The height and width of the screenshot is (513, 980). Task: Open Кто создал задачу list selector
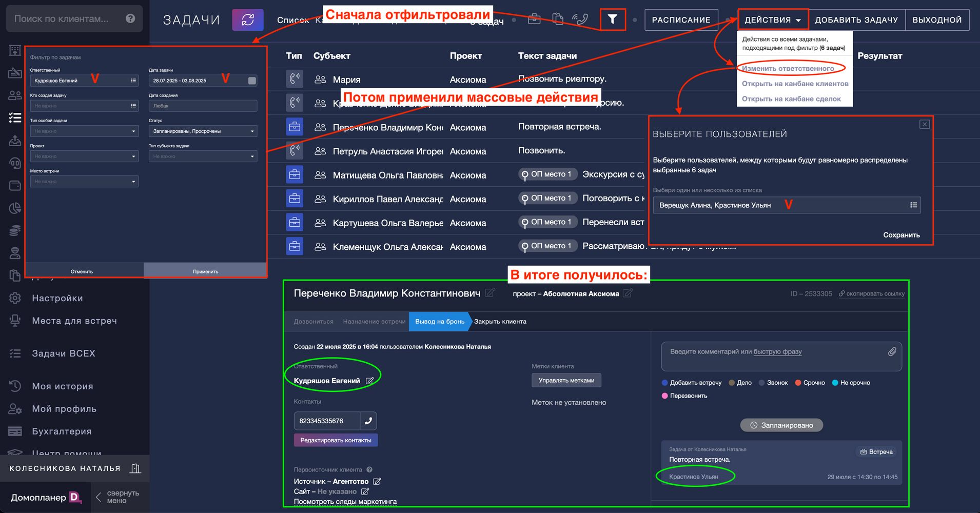point(133,106)
